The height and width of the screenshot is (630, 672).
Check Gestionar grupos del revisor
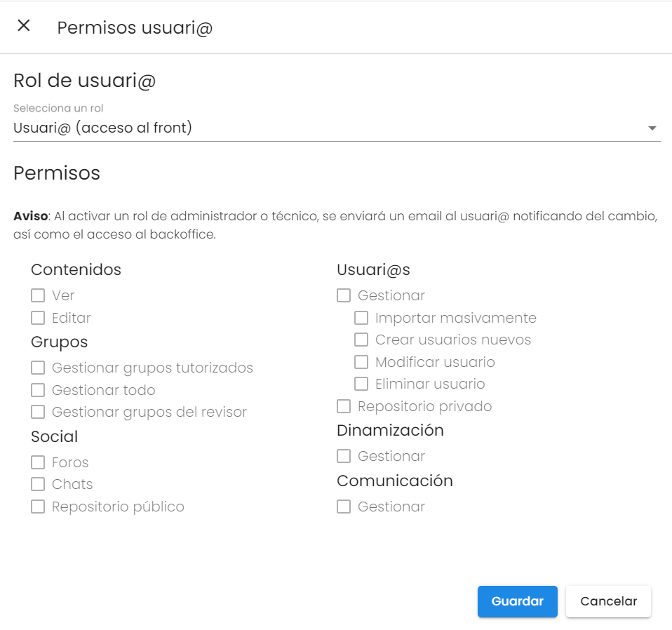(x=38, y=412)
